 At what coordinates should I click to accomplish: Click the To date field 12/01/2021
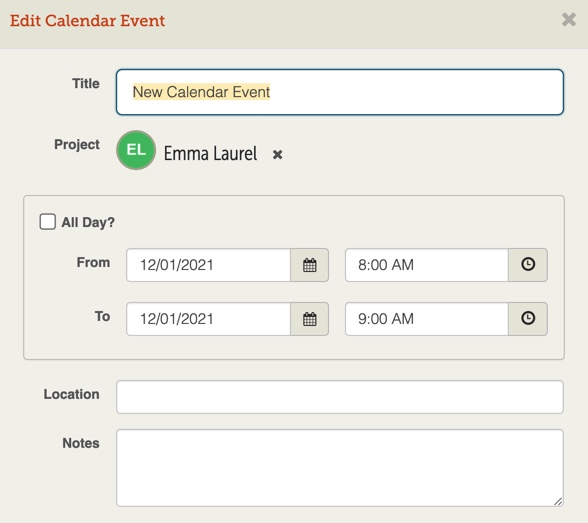coord(208,319)
